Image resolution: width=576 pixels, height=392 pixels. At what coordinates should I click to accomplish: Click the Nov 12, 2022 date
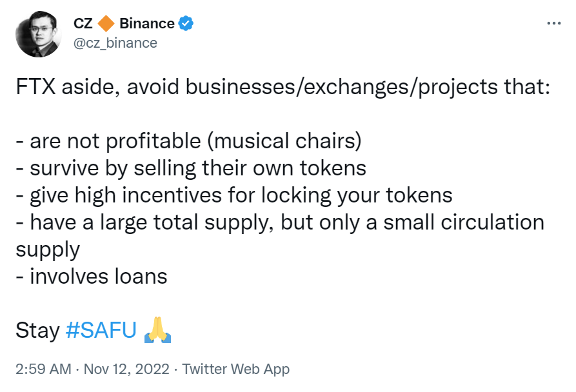point(126,369)
